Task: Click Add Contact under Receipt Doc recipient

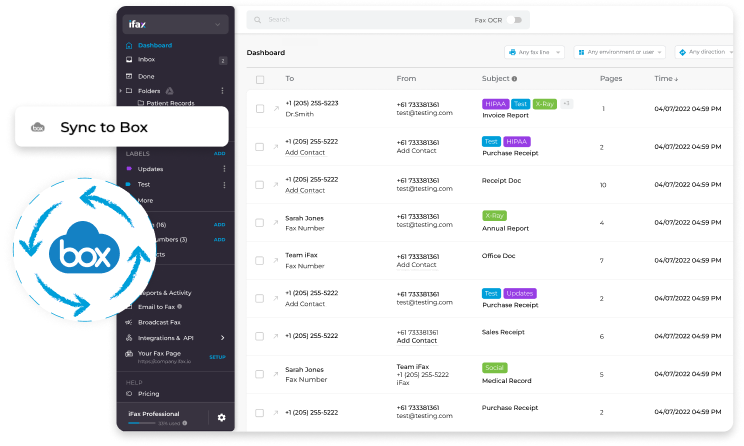Action: pos(305,190)
